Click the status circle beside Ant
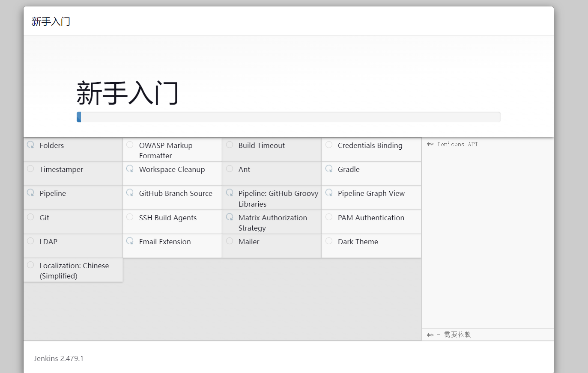 (x=230, y=169)
